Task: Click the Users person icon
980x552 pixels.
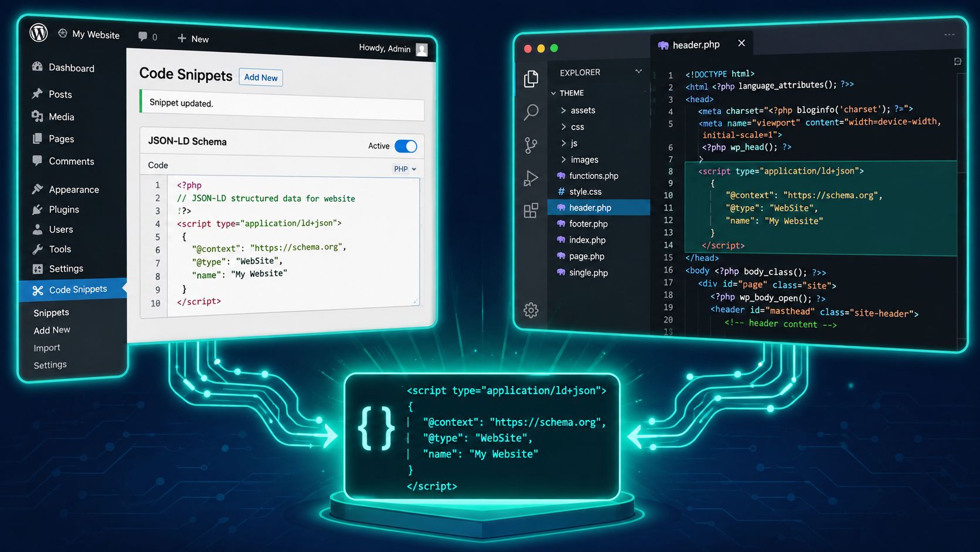Action: [38, 229]
